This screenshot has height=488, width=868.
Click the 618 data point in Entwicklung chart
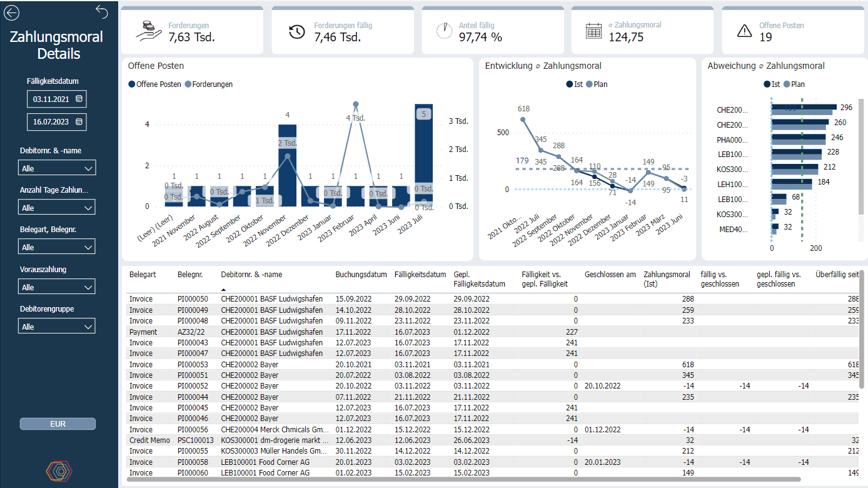pos(523,119)
